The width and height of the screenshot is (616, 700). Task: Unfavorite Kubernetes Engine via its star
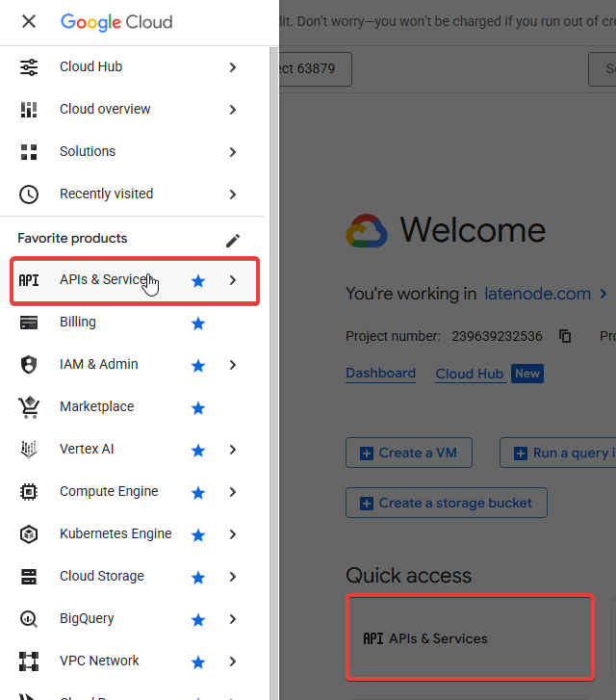[198, 534]
